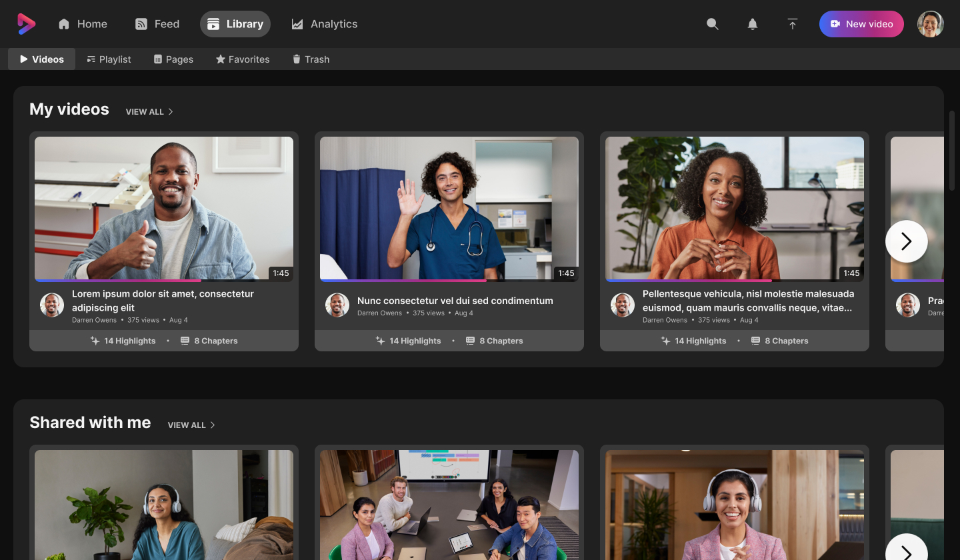Click title "Nunc consectetur vel dui sed condimentum"
The image size is (960, 560).
(455, 301)
